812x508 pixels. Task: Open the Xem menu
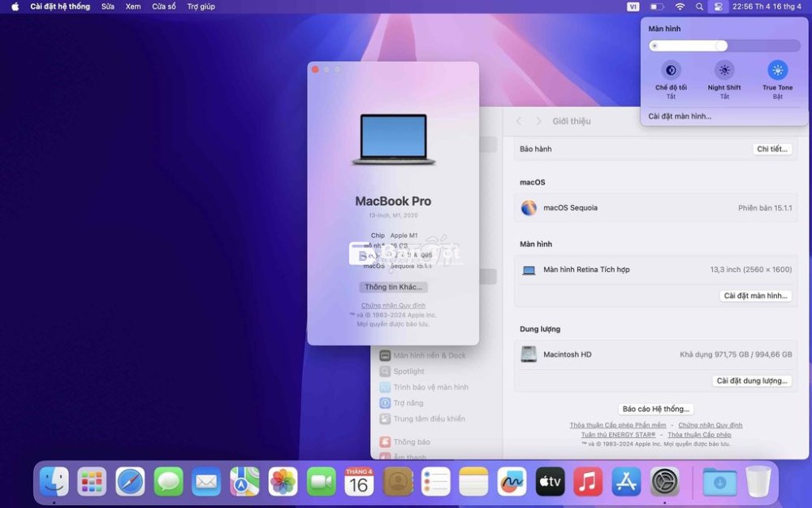[133, 7]
